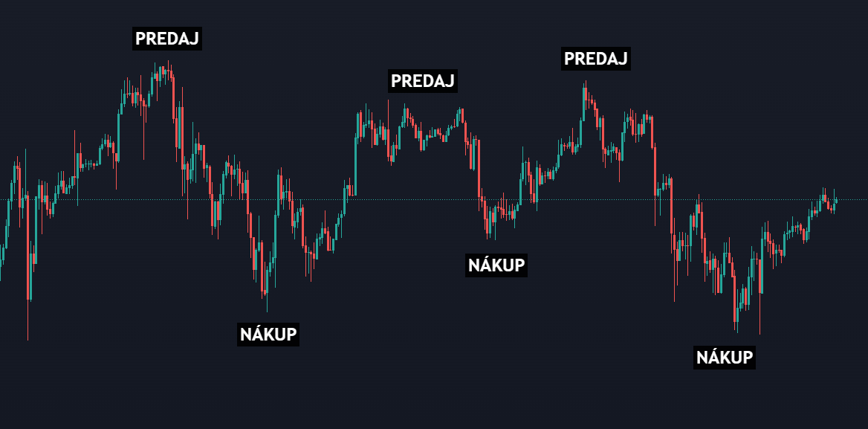
Task: Select the highest candle under middle PREDAJ
Action: [405, 113]
